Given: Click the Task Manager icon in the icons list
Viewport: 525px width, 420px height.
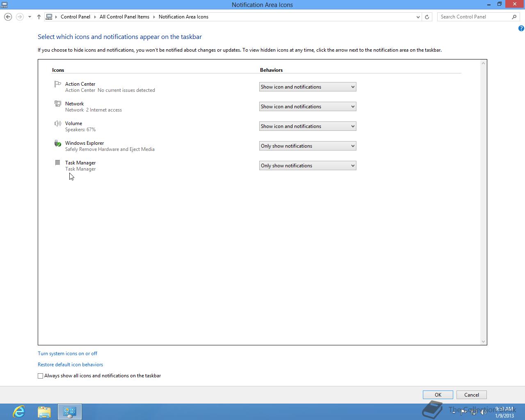Looking at the screenshot, I should pos(58,163).
